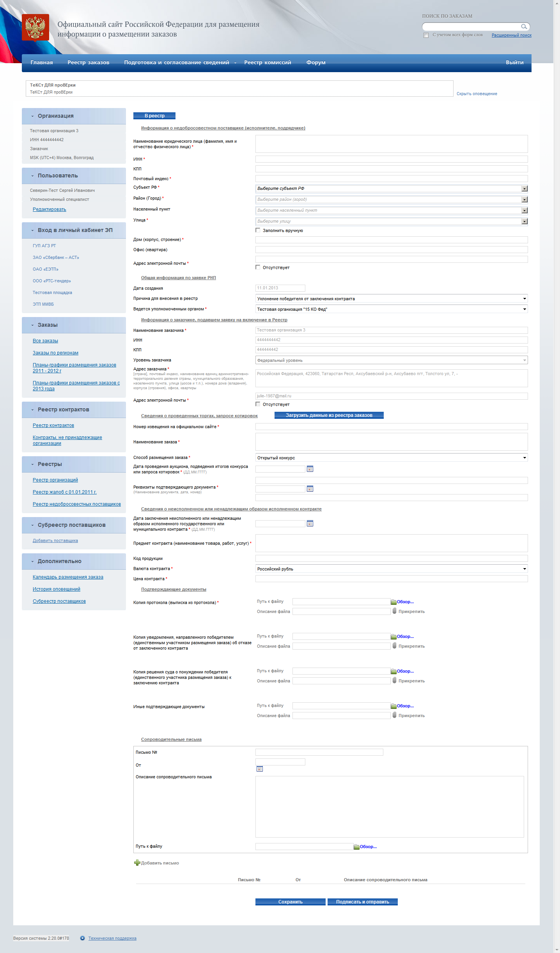
Task: Click paperclip icon for court decision attachment
Action: (395, 680)
